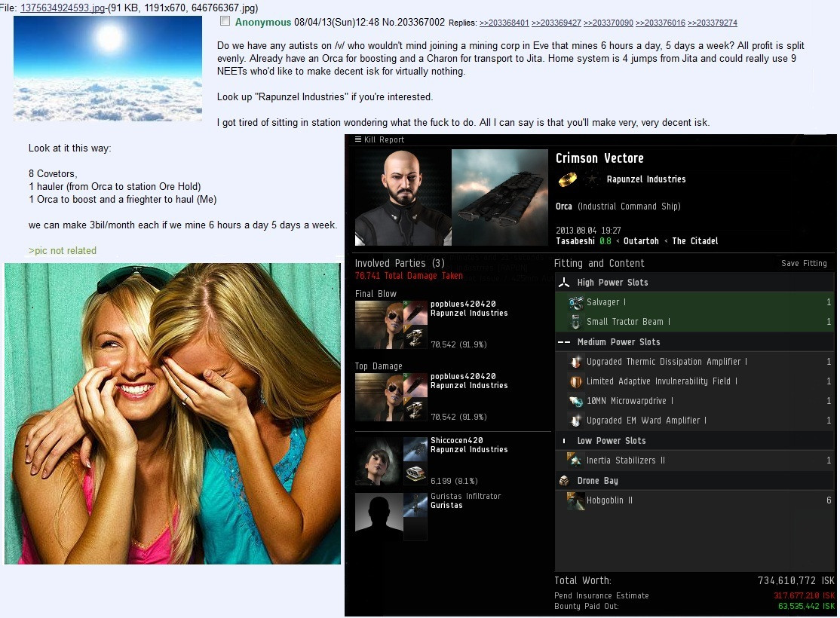Click the Shiccocen420 pilot name

coord(456,440)
